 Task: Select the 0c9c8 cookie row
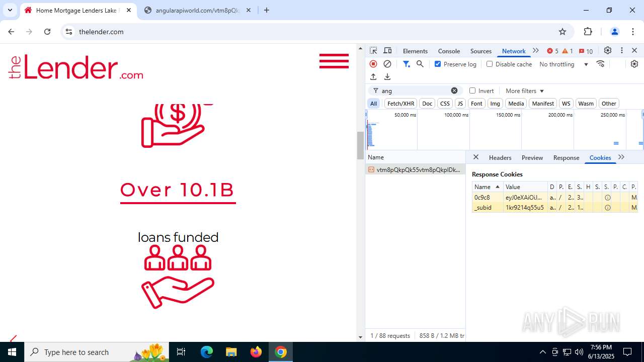pyautogui.click(x=555, y=198)
